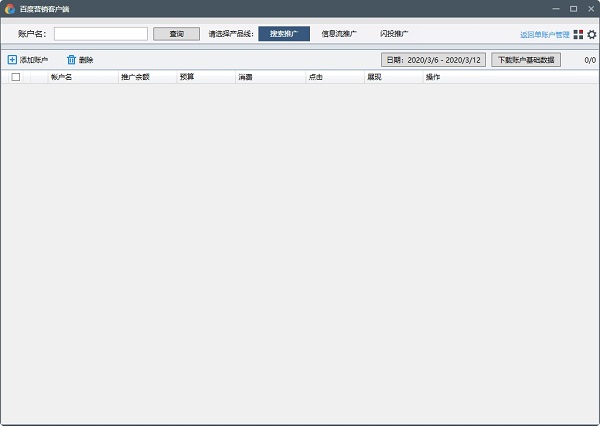Open the four-square grid view icon
Viewport: 600px width, 426px height.
coord(578,34)
